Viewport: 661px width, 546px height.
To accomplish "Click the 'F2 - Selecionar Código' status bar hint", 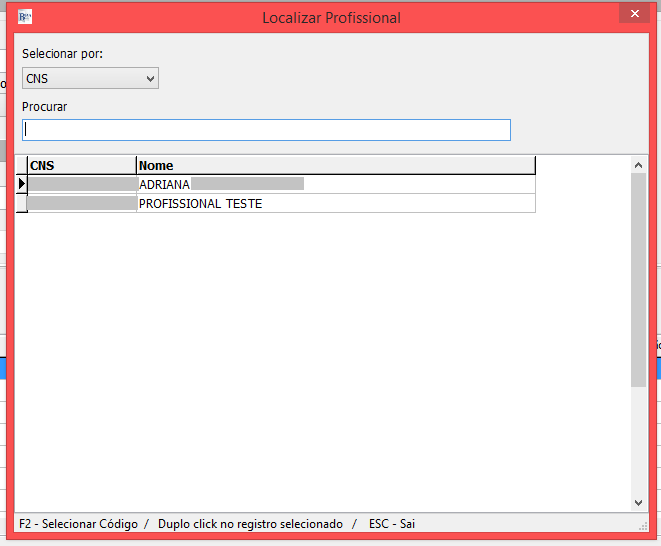I will tap(78, 524).
